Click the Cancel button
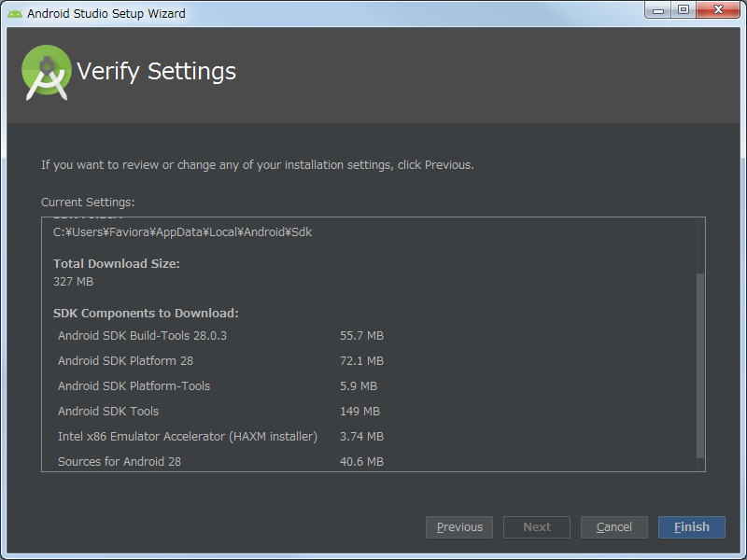This screenshot has height=560, width=747. click(614, 527)
